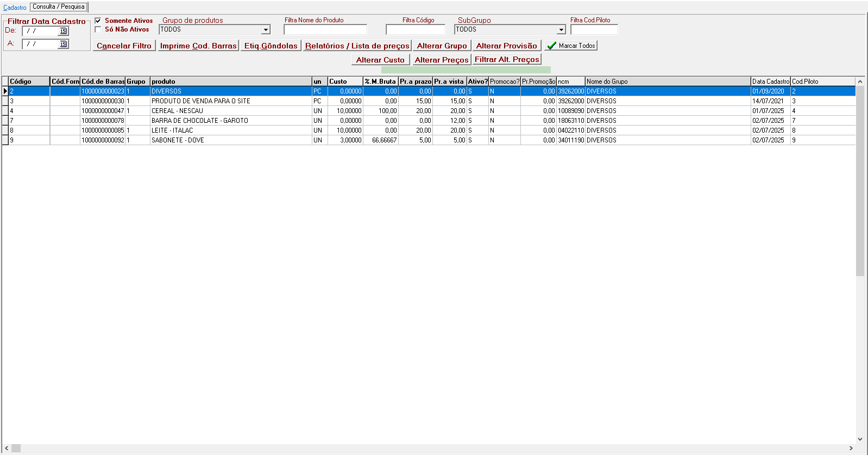The image size is (868, 455).
Task: Expand the Grupo de produtos dropdown
Action: pos(266,30)
